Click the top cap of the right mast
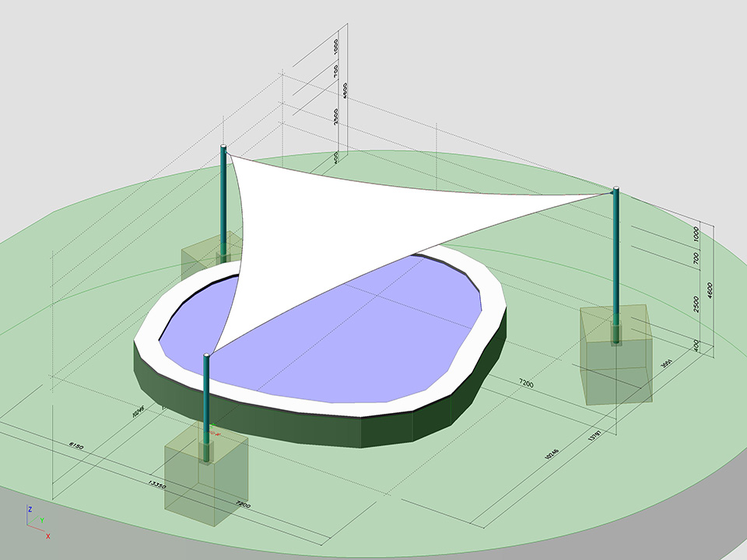The image size is (747, 560). tap(616, 188)
